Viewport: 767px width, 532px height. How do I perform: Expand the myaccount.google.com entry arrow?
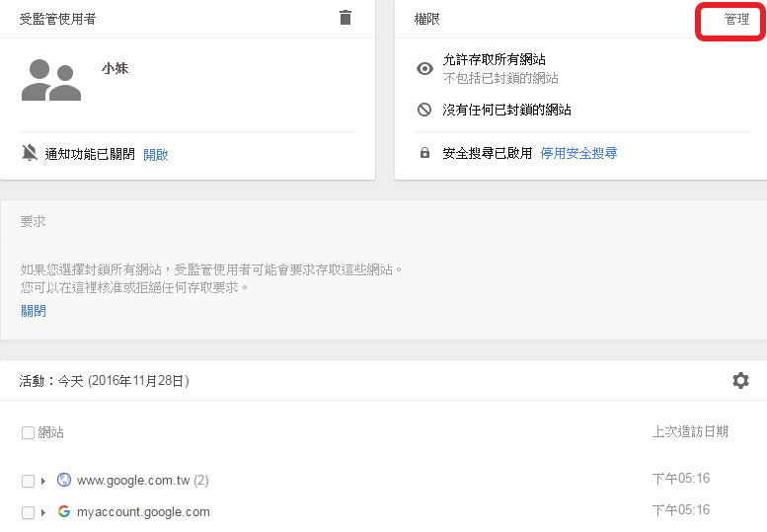44,513
